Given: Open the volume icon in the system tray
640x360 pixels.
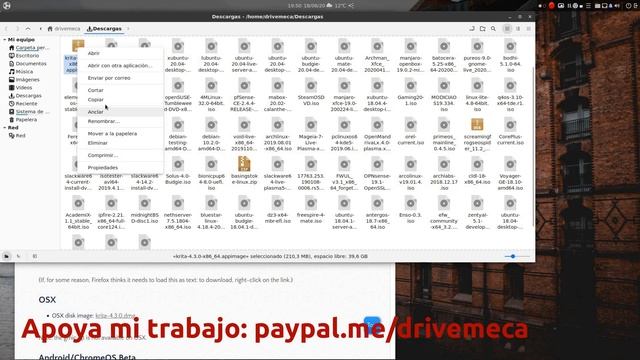Looking at the screenshot, I should click(617, 6).
